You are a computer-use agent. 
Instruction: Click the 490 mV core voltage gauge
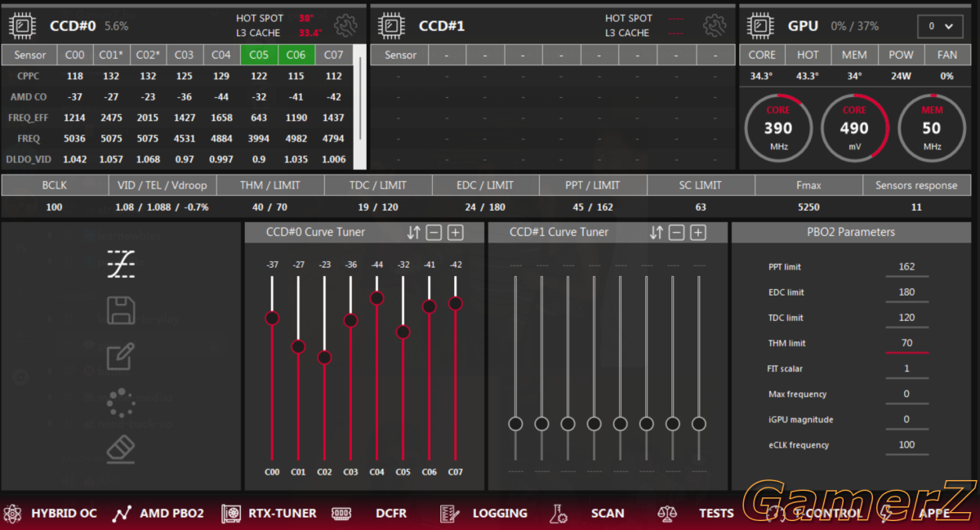coord(854,128)
